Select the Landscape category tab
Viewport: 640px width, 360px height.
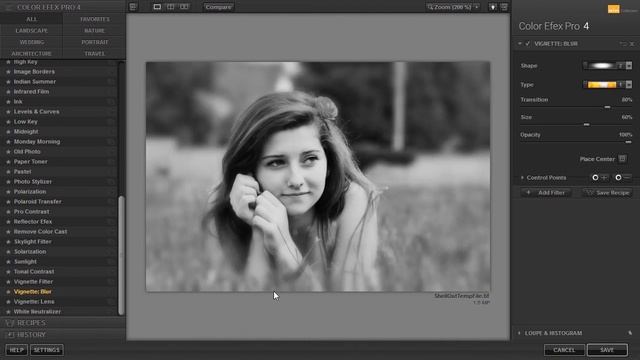[31, 31]
